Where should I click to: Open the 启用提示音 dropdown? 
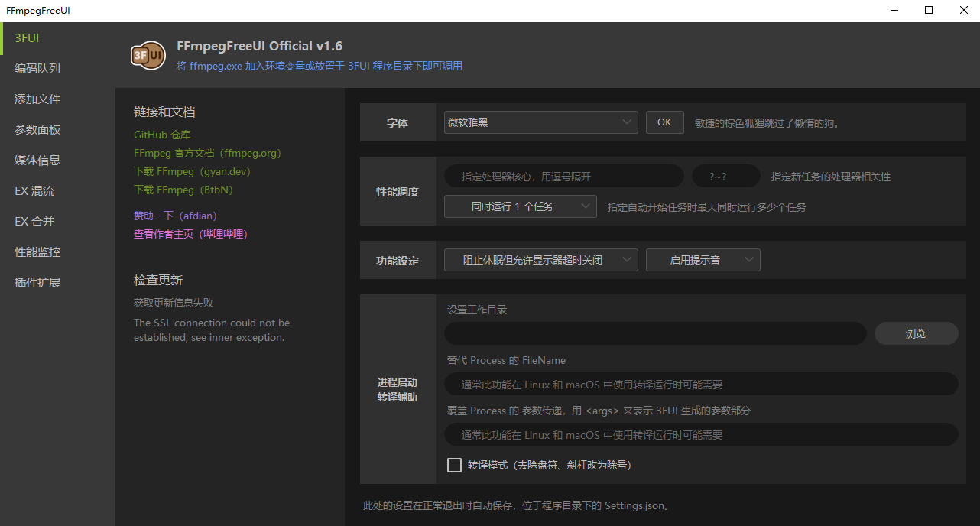click(x=703, y=260)
